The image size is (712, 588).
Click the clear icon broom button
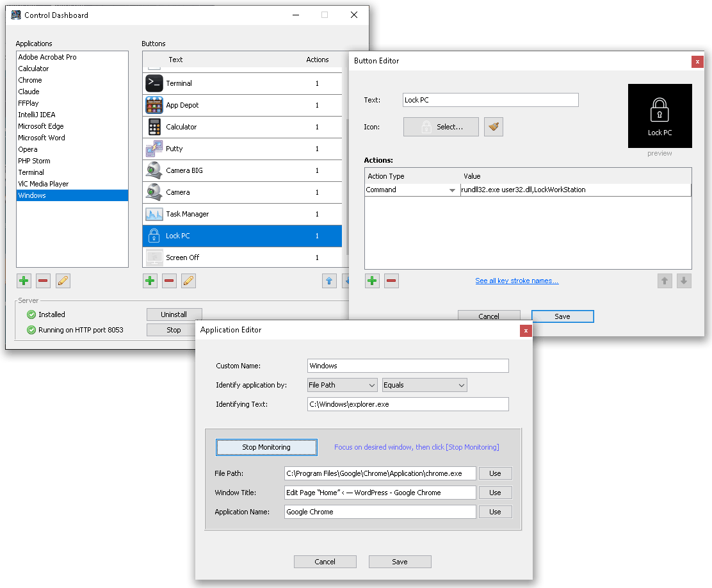pyautogui.click(x=494, y=127)
